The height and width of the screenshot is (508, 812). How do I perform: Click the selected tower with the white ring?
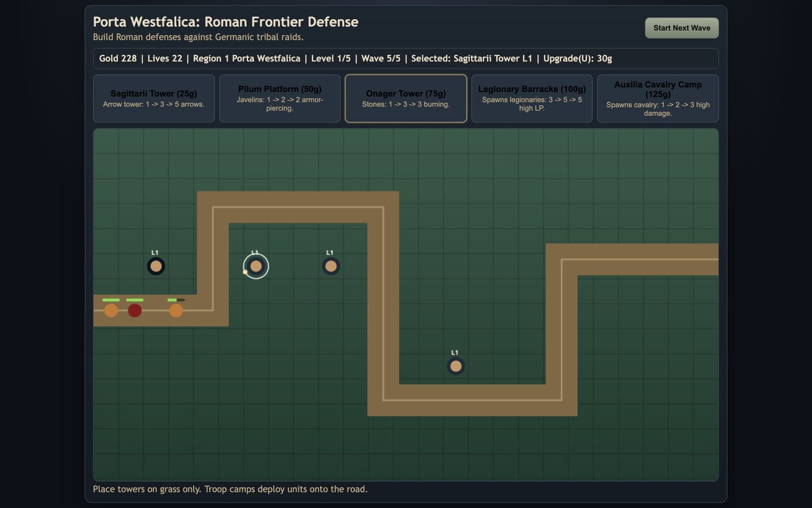point(256,266)
